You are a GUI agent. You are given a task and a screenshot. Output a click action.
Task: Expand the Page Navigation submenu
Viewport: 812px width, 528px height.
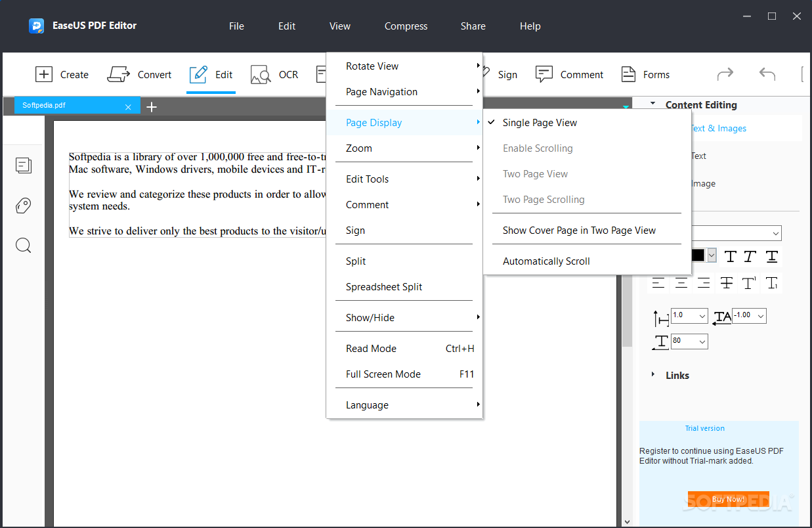pos(404,91)
